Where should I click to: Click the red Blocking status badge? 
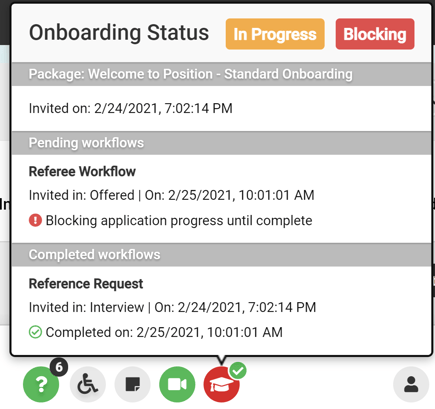pos(375,34)
